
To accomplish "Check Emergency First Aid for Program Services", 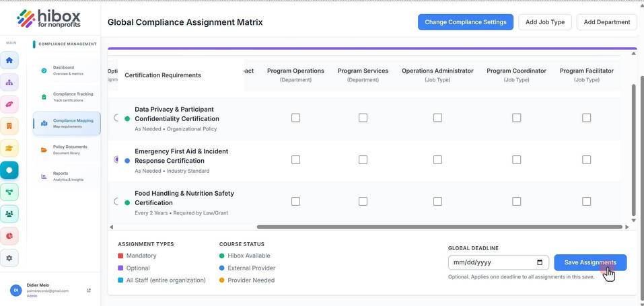I will click(363, 160).
